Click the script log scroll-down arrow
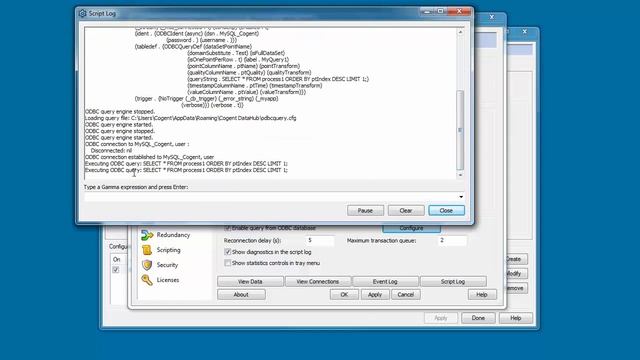The height and width of the screenshot is (360, 640). [x=460, y=175]
